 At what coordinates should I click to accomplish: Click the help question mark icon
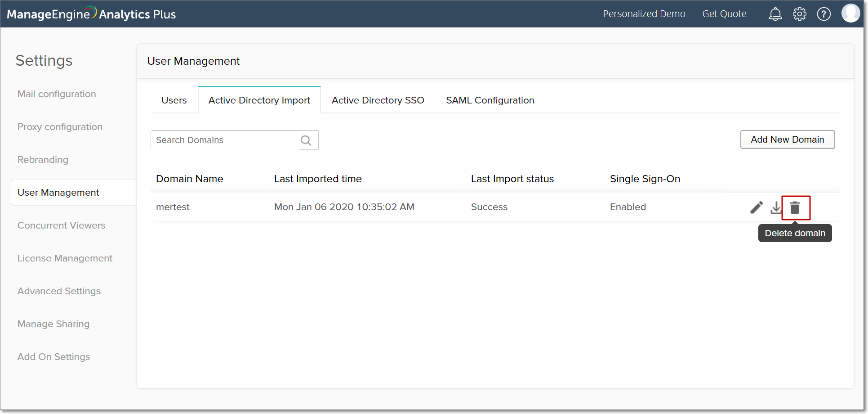click(823, 14)
